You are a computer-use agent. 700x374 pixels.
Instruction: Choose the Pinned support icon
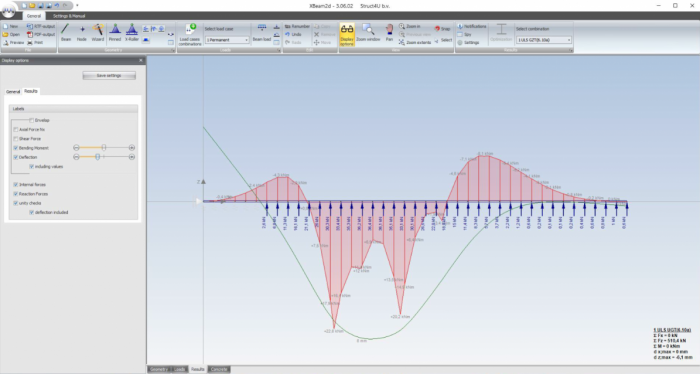115,33
